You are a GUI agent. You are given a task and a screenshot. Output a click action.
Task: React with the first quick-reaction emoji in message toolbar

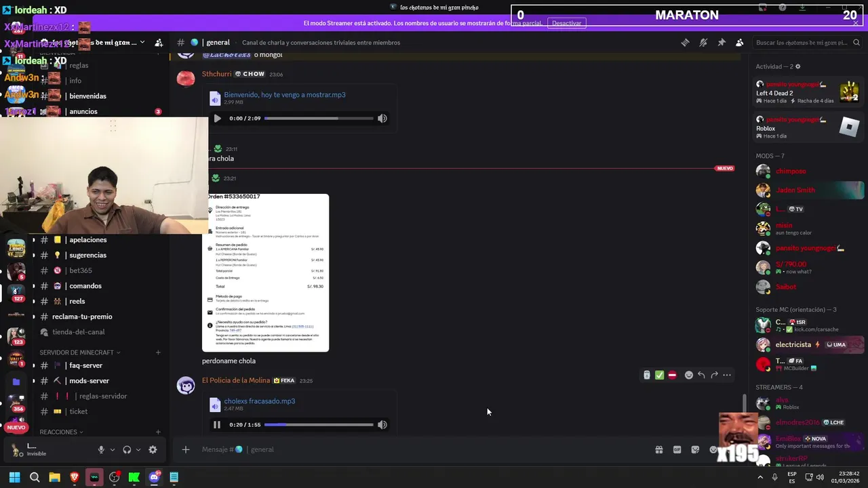[647, 375]
